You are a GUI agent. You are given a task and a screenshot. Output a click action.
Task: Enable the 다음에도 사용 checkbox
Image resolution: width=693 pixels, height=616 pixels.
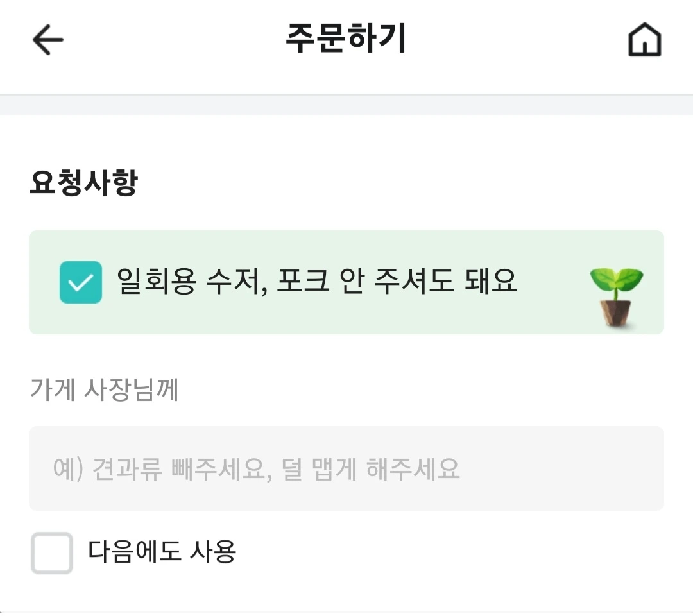click(52, 553)
